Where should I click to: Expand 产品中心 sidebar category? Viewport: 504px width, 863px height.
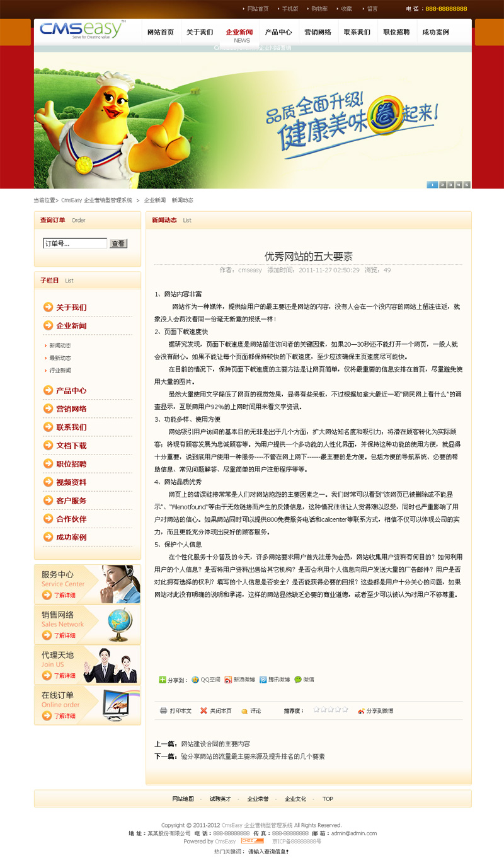(x=71, y=391)
